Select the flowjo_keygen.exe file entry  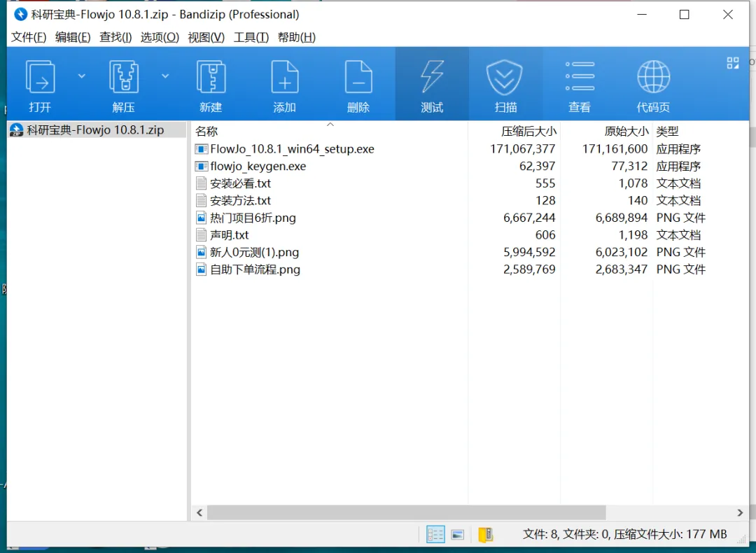(257, 166)
